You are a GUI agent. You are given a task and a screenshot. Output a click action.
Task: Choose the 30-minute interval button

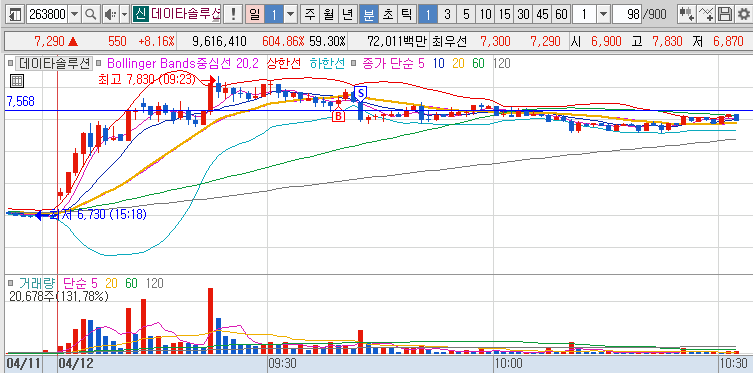pyautogui.click(x=523, y=14)
